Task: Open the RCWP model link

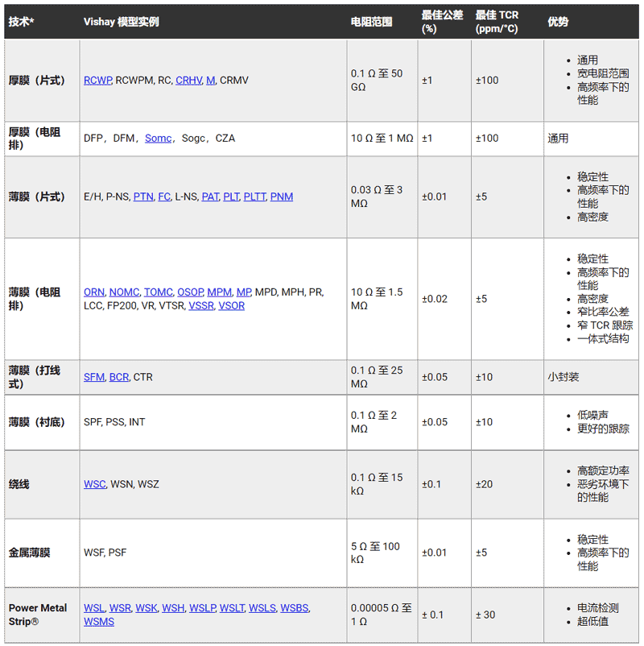Action: click(97, 81)
